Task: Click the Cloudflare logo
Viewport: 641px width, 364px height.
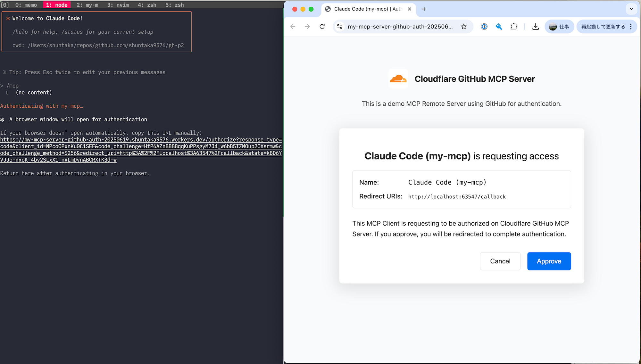Action: coord(398,79)
